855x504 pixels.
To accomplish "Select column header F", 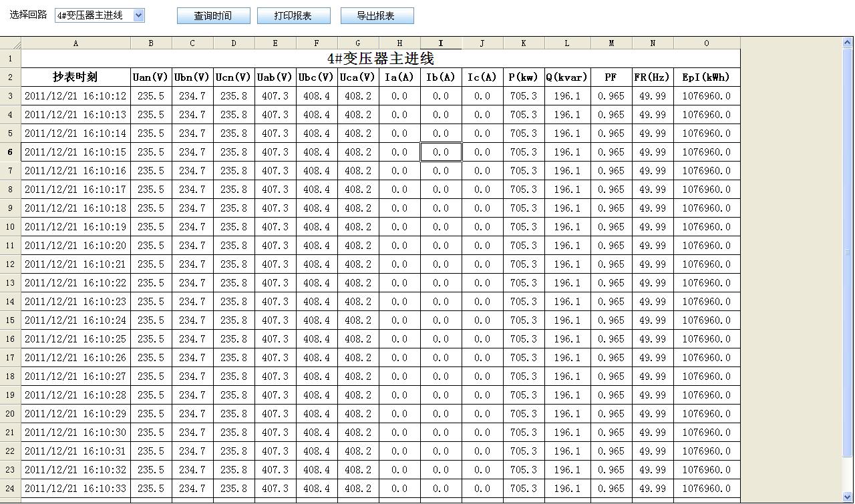I will click(317, 43).
